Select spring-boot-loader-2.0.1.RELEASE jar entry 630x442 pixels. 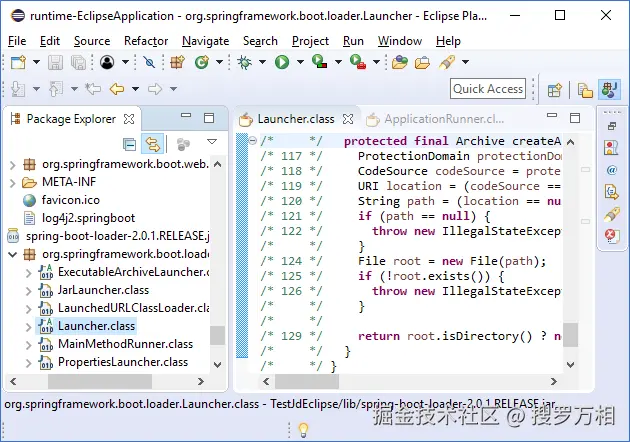coord(118,236)
